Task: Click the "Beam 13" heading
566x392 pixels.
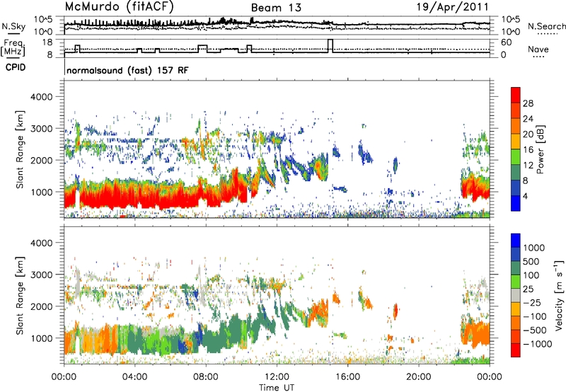Action: tap(276, 8)
